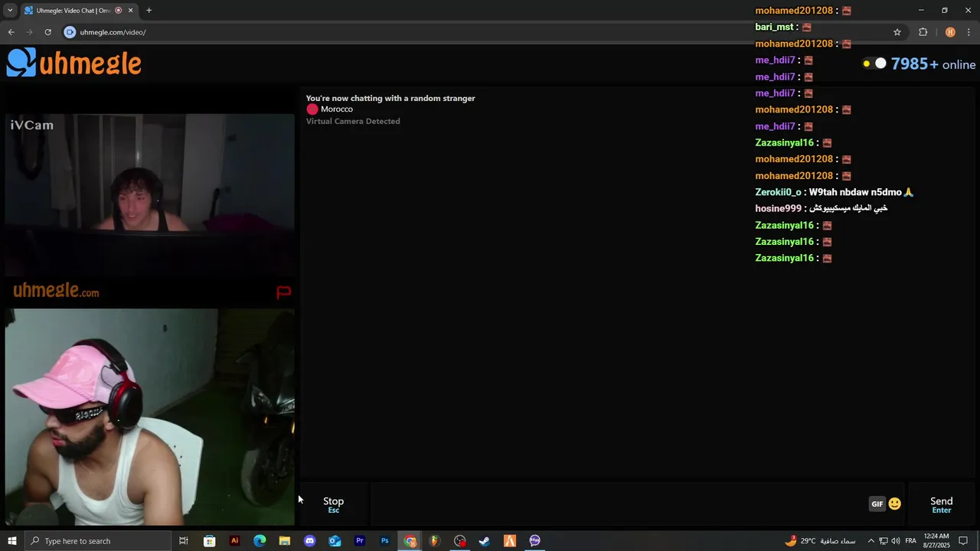Open the Chrome profile avatar

coord(950,32)
